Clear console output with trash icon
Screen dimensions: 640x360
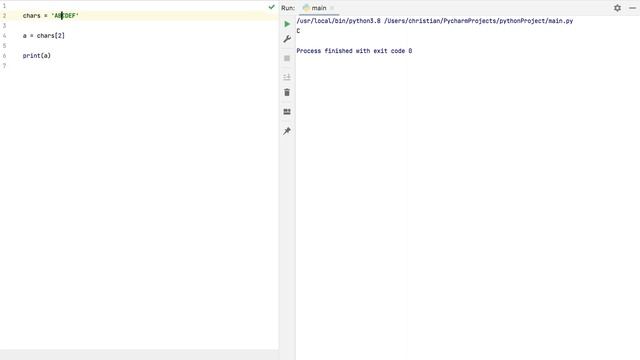(x=287, y=93)
